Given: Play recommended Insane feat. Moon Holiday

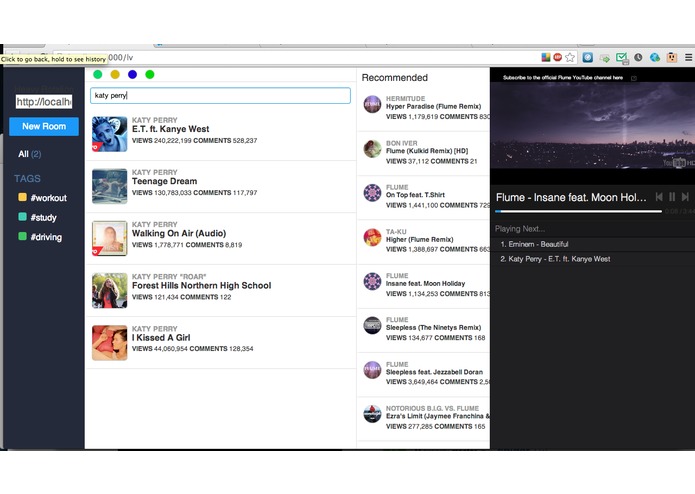Looking at the screenshot, I should 426,284.
